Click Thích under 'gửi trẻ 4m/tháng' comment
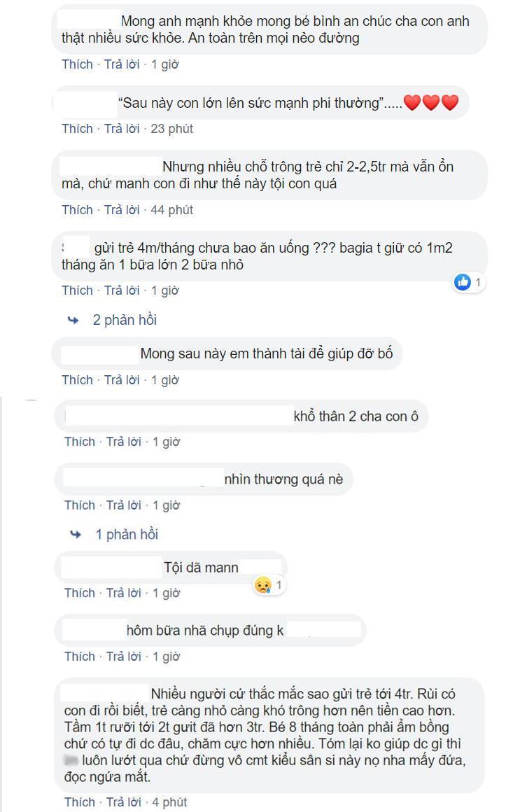Screen dimensions: 520x812 [77, 290]
